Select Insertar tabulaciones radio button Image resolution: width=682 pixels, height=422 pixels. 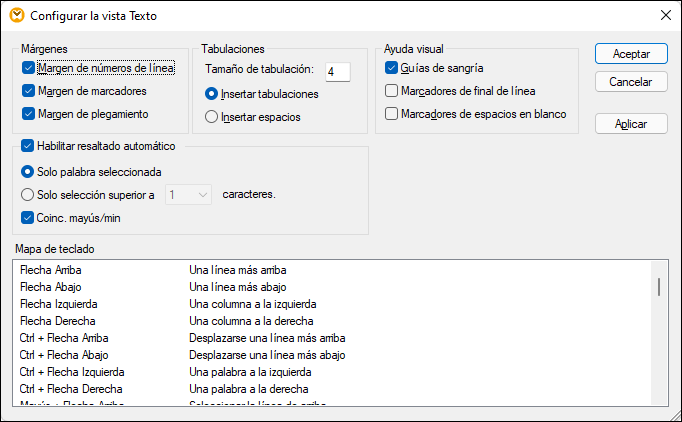211,94
